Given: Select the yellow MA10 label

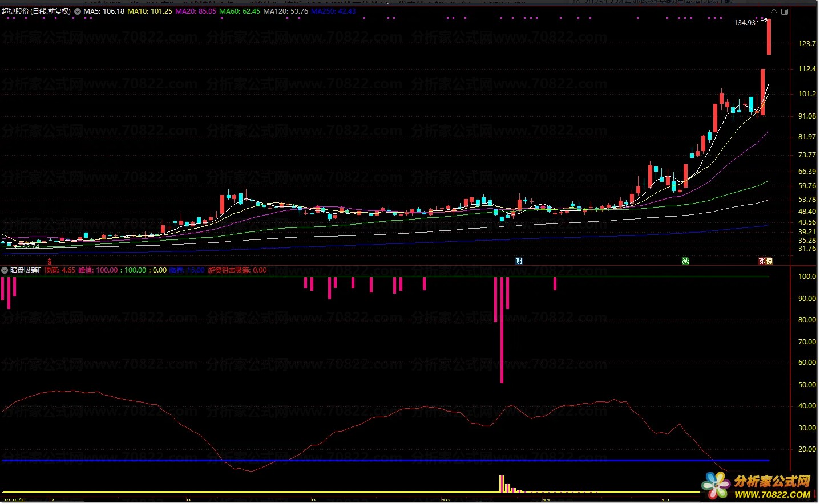Looking at the screenshot, I should click(150, 11).
